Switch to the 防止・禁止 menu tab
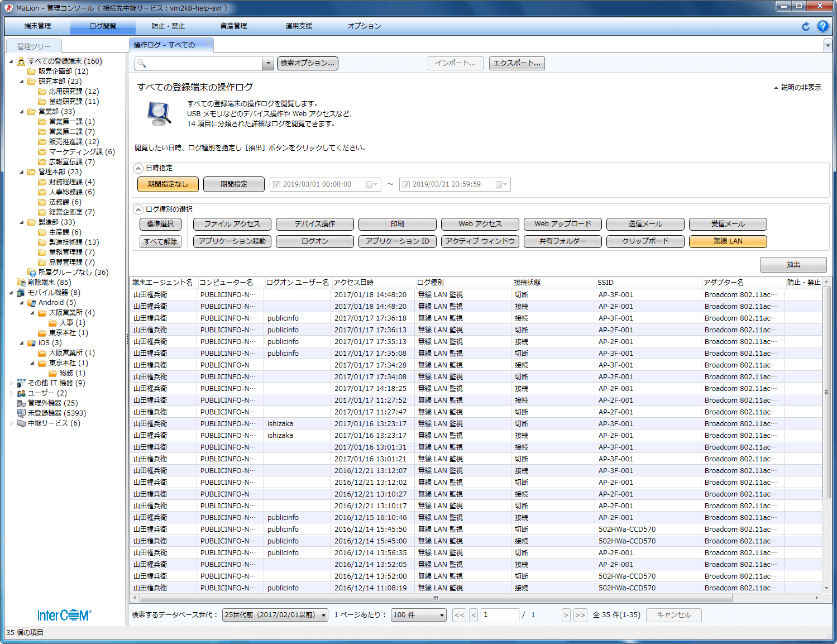The image size is (837, 644). [168, 26]
